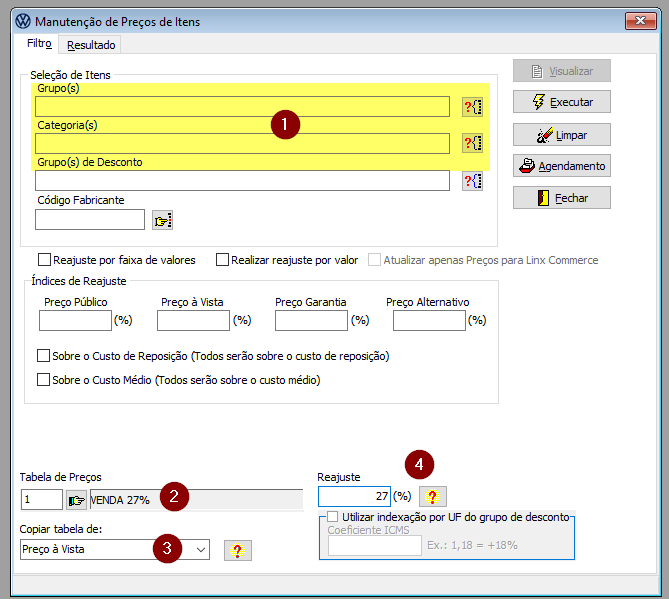Focus the Preço Garantia percentage field

click(311, 320)
